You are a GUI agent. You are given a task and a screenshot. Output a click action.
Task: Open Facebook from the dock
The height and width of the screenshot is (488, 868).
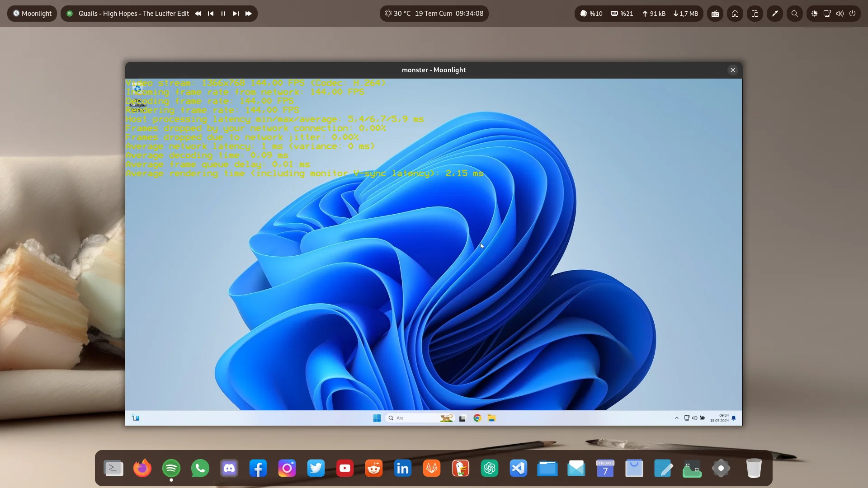258,469
